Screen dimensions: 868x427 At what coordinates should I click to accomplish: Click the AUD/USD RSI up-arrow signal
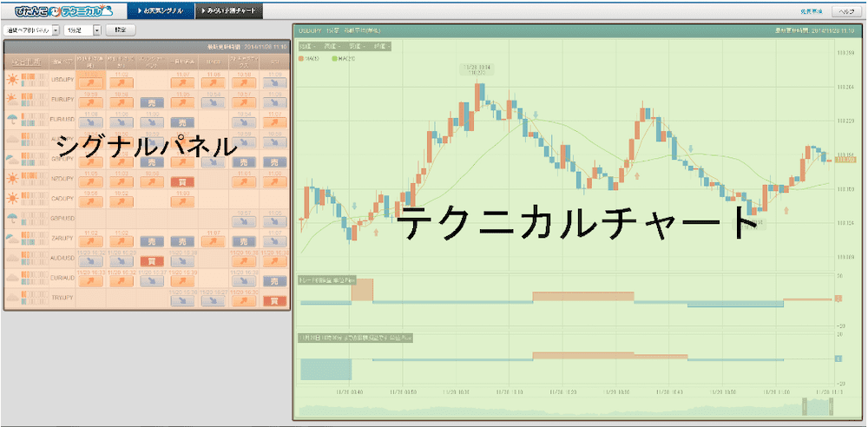(x=274, y=261)
